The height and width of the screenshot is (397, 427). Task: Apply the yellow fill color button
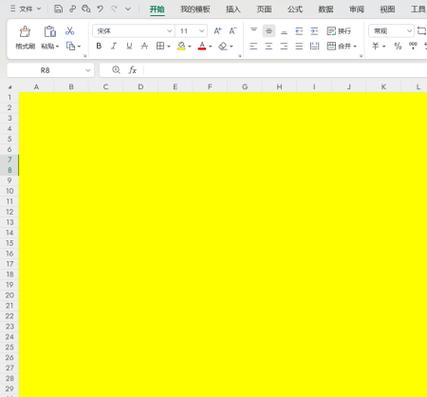click(181, 46)
